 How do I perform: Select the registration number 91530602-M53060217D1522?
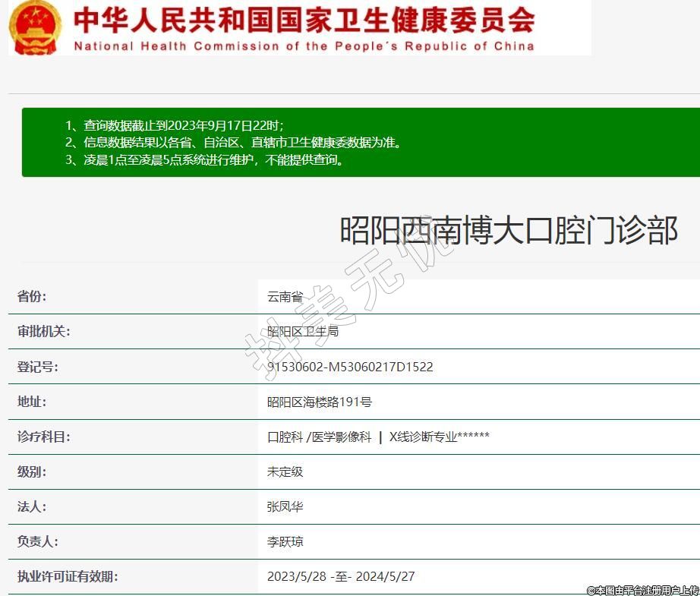coord(350,367)
